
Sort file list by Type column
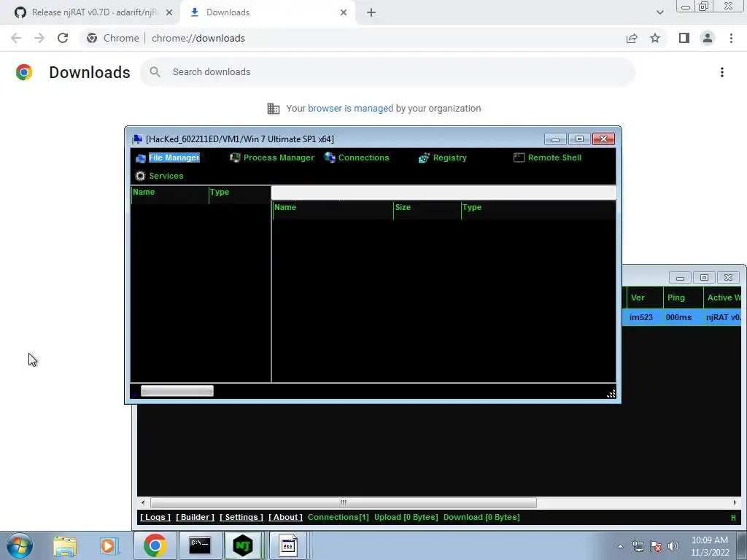(538, 208)
